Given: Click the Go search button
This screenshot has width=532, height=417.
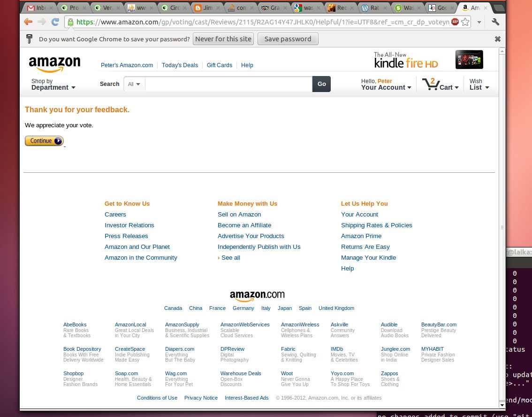Looking at the screenshot, I should [x=321, y=84].
